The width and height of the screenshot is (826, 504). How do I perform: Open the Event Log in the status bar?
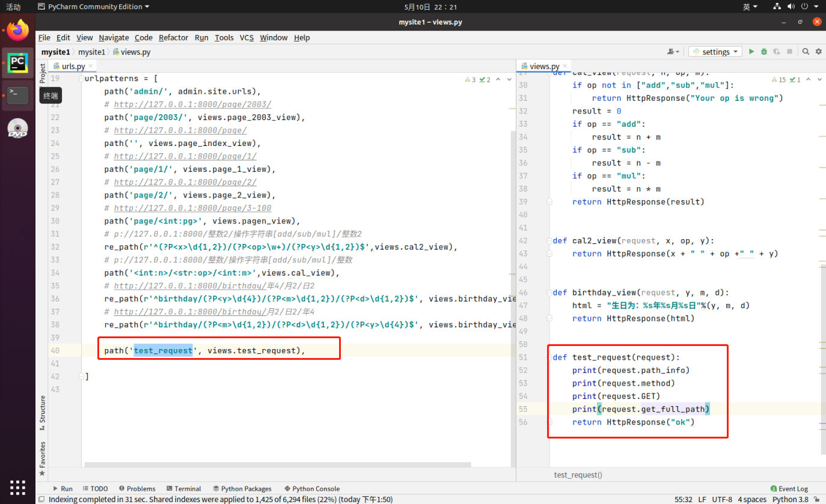click(x=789, y=488)
